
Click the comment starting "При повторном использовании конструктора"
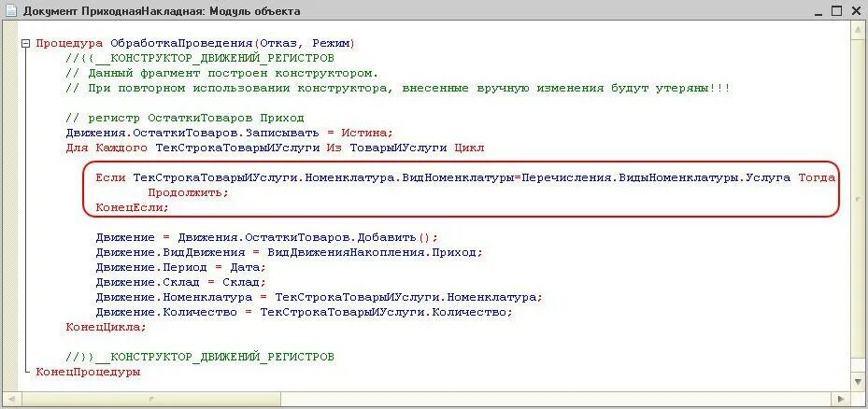398,88
